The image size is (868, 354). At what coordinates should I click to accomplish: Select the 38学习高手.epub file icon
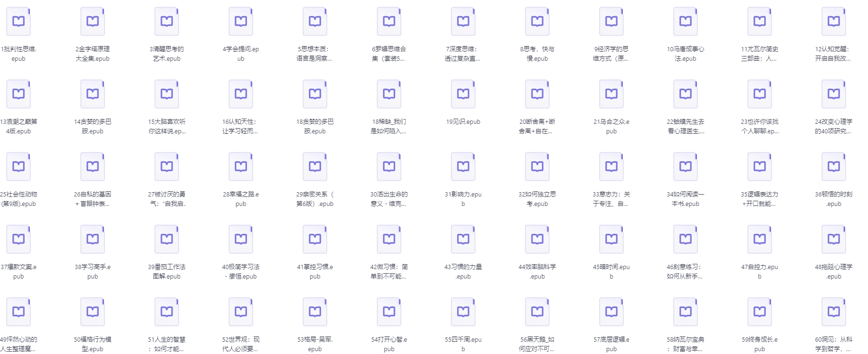93,239
